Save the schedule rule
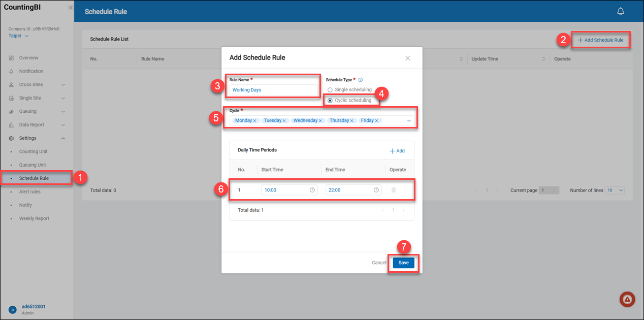This screenshot has width=644, height=320. tap(403, 263)
